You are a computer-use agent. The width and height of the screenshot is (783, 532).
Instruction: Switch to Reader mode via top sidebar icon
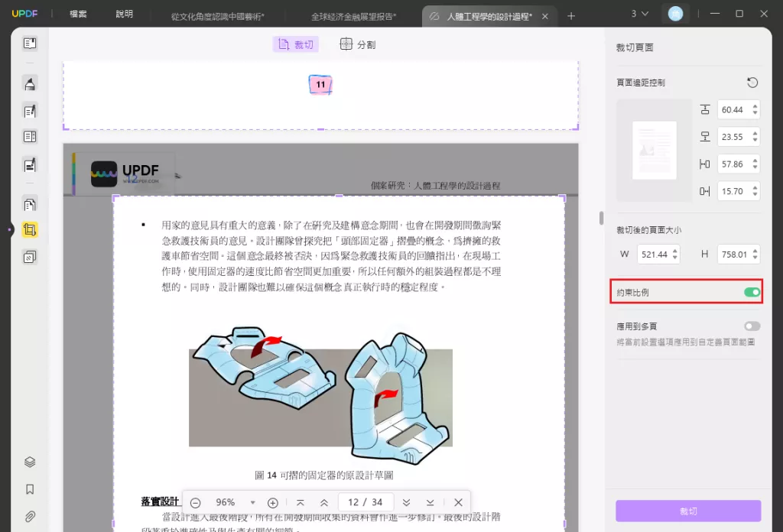[x=30, y=43]
